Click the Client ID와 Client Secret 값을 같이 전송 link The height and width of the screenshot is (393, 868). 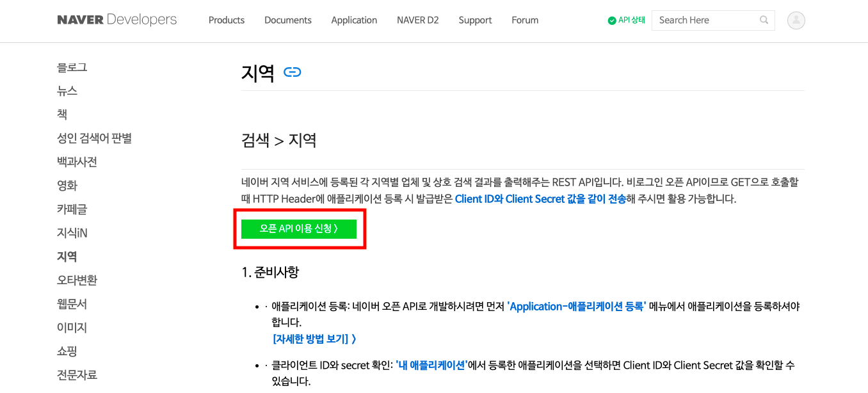540,199
